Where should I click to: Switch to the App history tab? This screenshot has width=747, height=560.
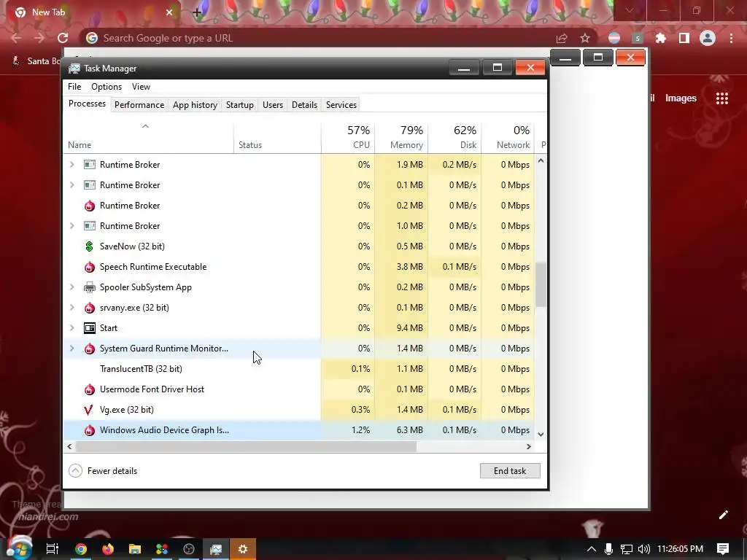click(x=195, y=105)
